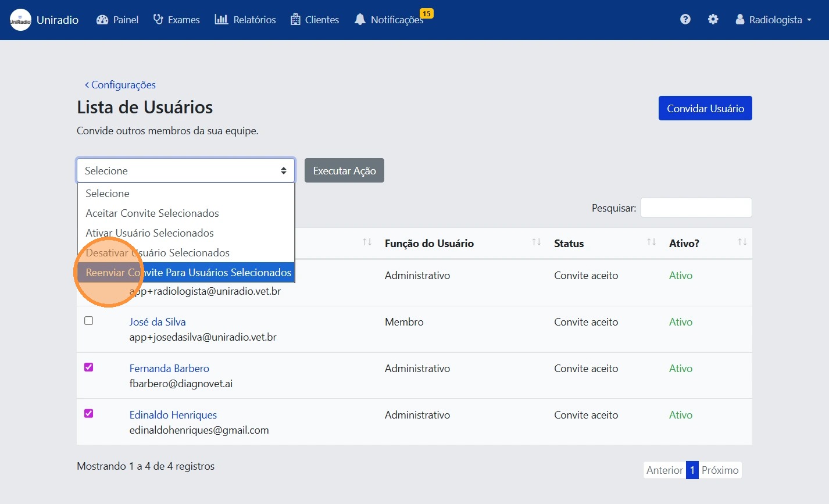The image size is (829, 504).
Task: Open the Painel dashboard icon
Action: pos(102,20)
